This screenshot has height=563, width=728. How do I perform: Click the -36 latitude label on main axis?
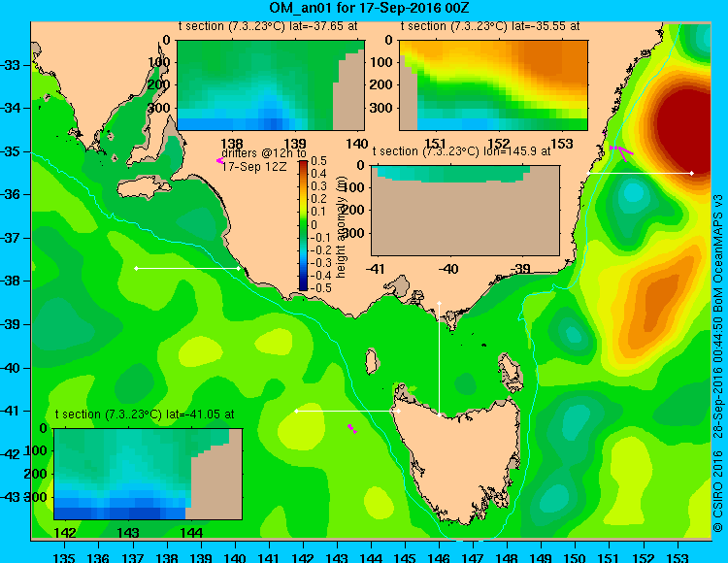click(11, 194)
